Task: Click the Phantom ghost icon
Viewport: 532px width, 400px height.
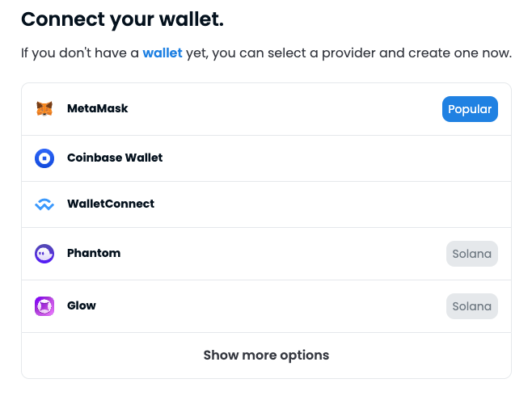Action: pyautogui.click(x=44, y=254)
